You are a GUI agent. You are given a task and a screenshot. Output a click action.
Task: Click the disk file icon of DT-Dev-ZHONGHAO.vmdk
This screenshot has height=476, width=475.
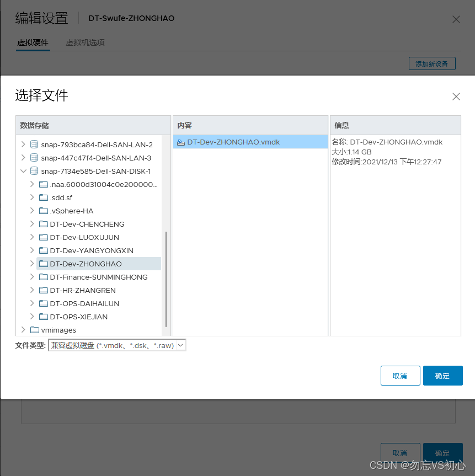(181, 142)
